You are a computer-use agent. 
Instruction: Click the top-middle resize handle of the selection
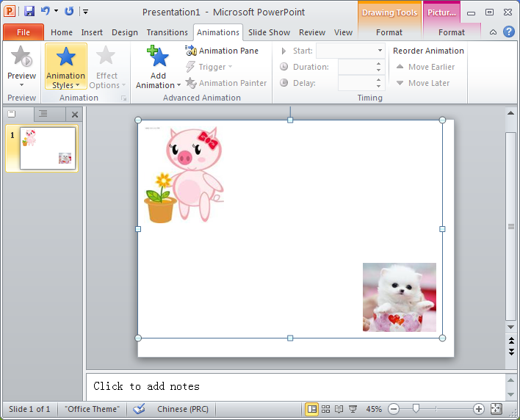pos(290,120)
